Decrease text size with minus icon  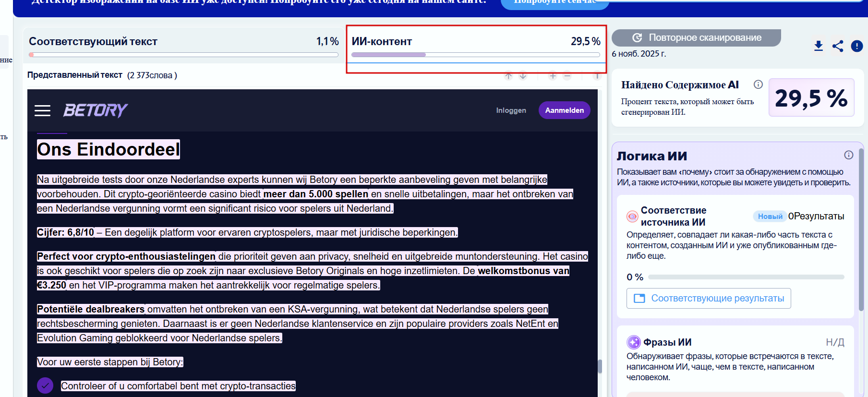point(567,76)
